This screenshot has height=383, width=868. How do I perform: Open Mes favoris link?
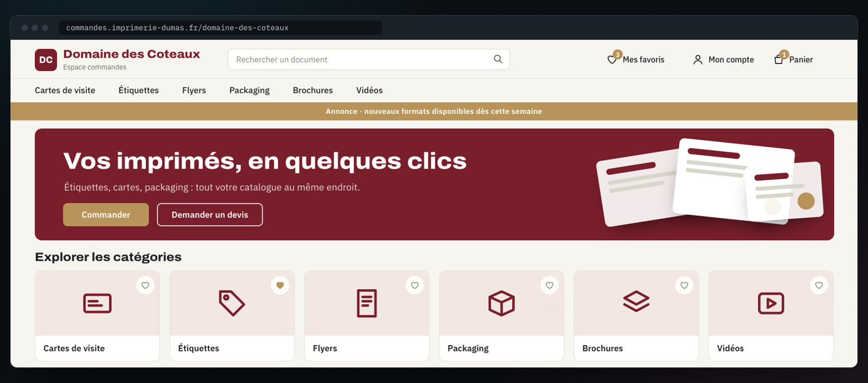point(643,60)
